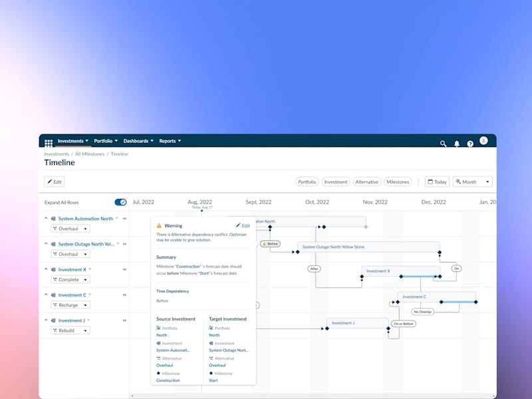Open the Recharge alternative dropdown

(x=70, y=305)
